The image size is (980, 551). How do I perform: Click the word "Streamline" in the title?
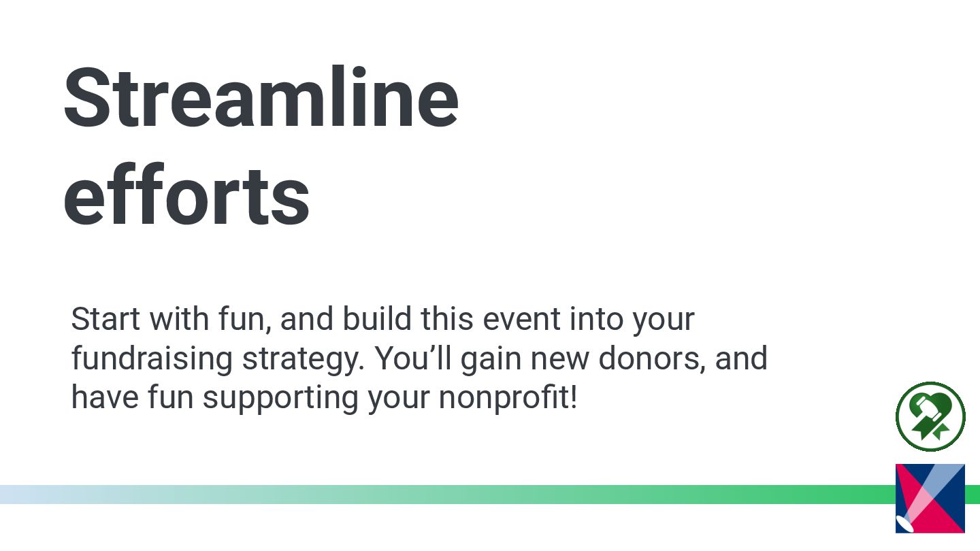[261, 99]
